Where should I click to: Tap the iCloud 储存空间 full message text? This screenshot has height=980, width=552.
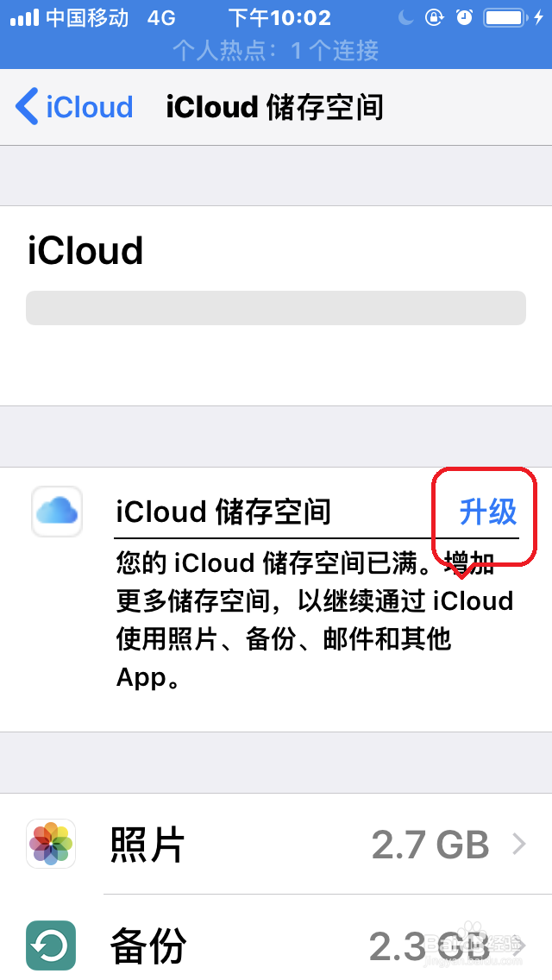pyautogui.click(x=315, y=619)
